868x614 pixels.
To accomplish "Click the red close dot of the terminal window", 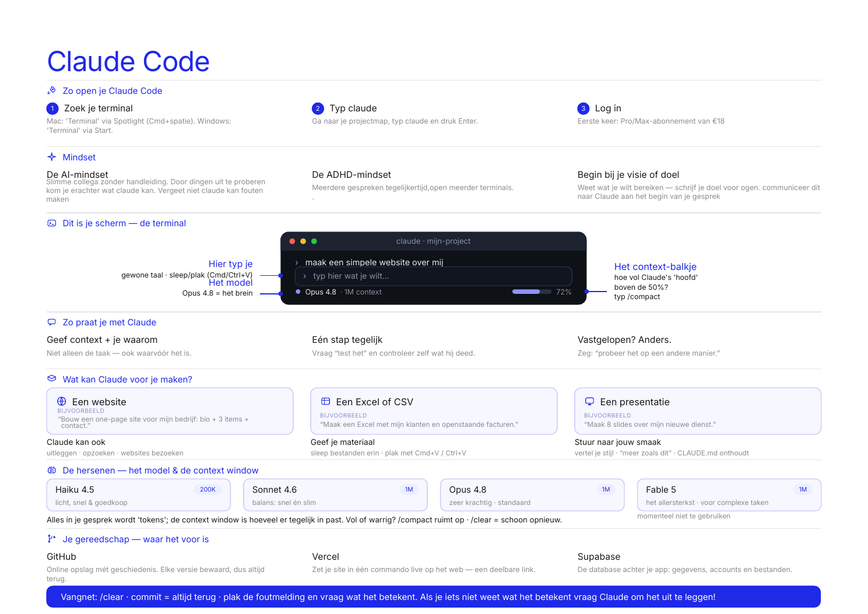I will [x=292, y=241].
